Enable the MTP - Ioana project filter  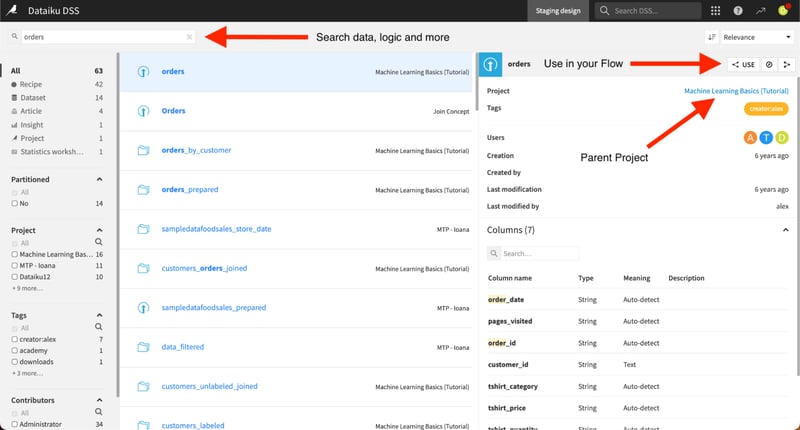tap(14, 265)
